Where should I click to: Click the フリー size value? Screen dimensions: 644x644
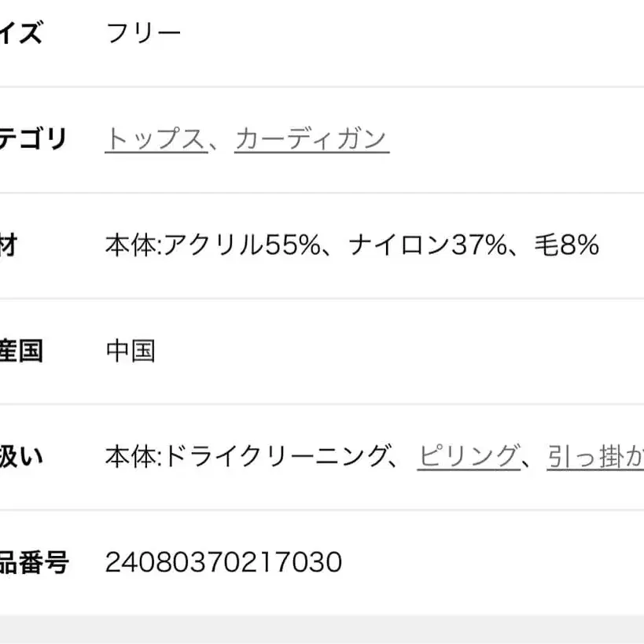point(143,33)
